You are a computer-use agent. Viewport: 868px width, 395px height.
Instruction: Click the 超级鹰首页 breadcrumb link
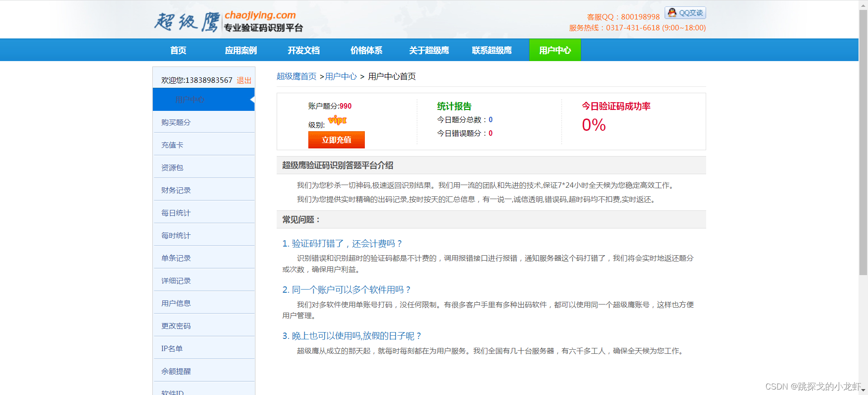297,76
